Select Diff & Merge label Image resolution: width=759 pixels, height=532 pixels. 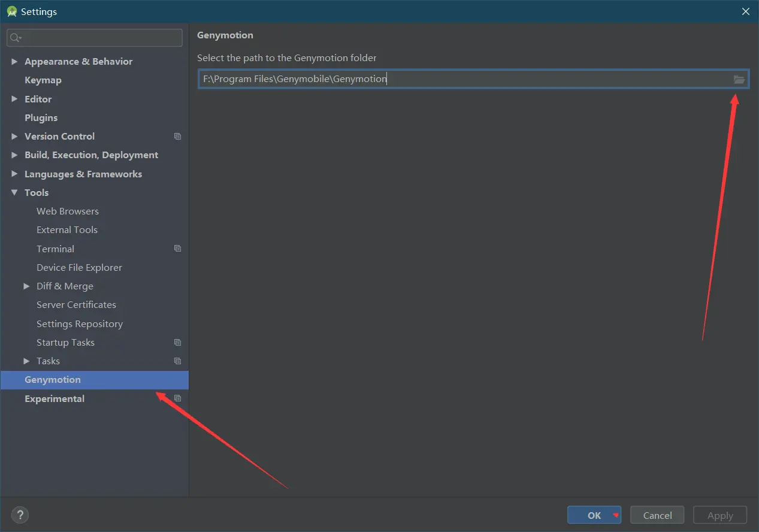click(65, 286)
